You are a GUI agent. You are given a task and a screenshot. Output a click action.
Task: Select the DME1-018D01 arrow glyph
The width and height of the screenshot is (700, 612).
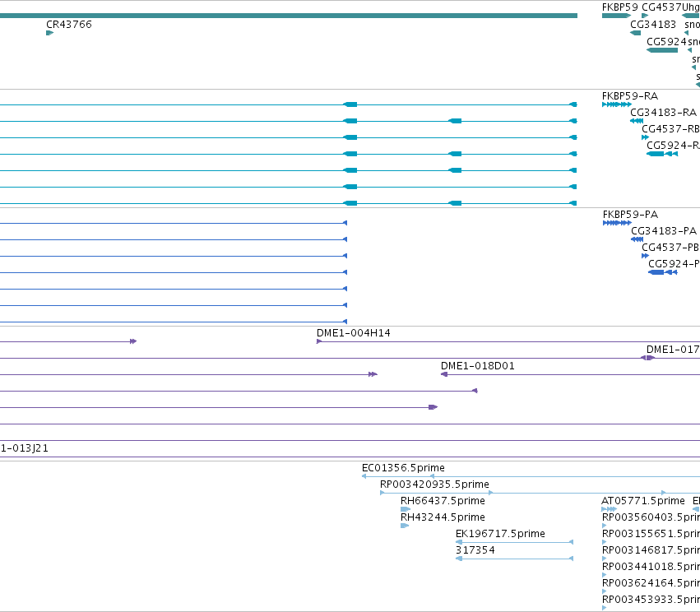tap(444, 374)
